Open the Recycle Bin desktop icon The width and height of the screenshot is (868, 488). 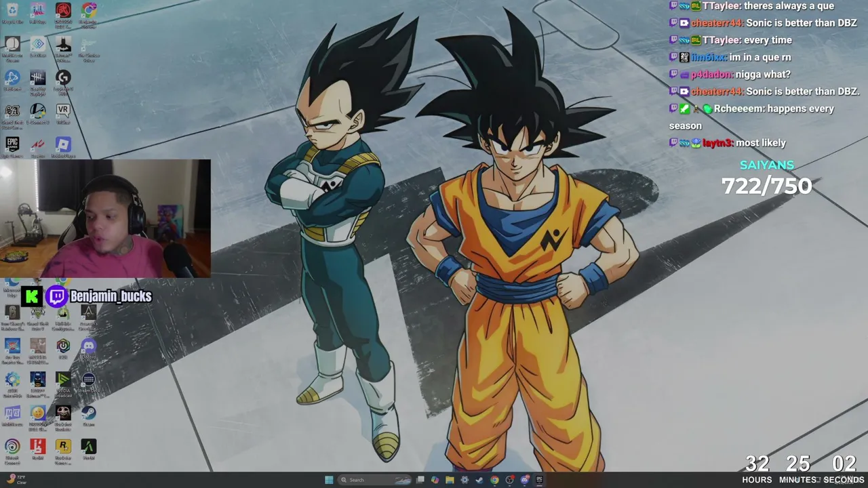[12, 14]
